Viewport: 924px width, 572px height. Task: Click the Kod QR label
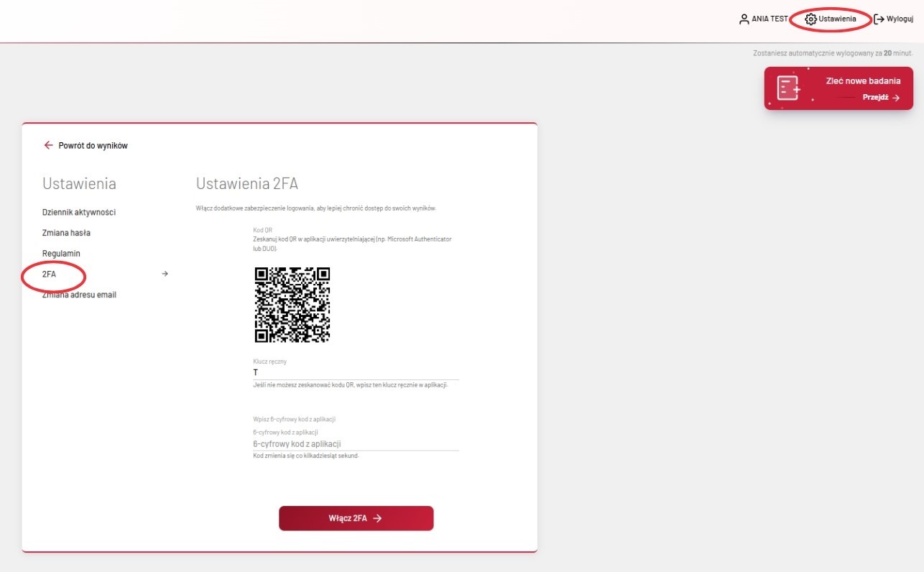263,230
